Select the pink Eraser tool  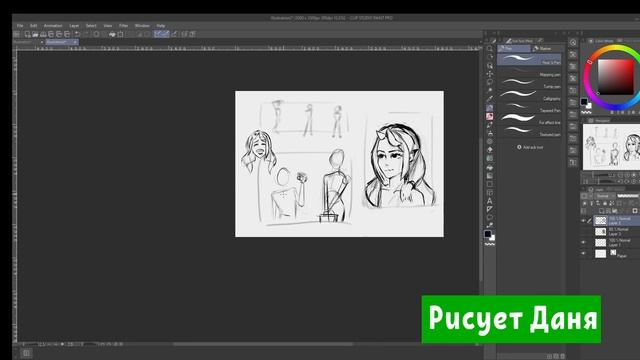(x=489, y=116)
